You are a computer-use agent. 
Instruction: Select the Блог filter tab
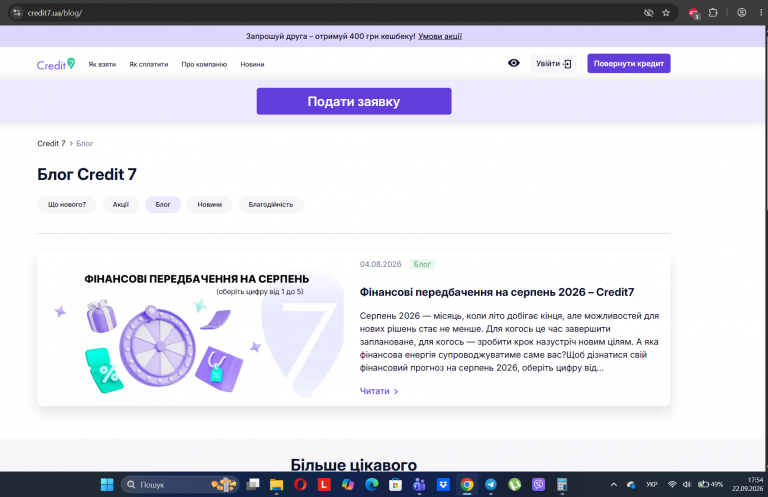[x=163, y=205]
